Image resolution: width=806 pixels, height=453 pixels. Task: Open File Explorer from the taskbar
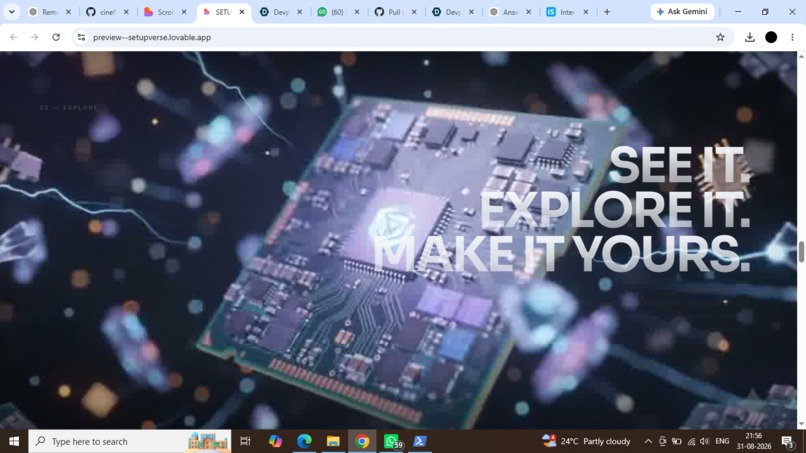click(x=333, y=441)
